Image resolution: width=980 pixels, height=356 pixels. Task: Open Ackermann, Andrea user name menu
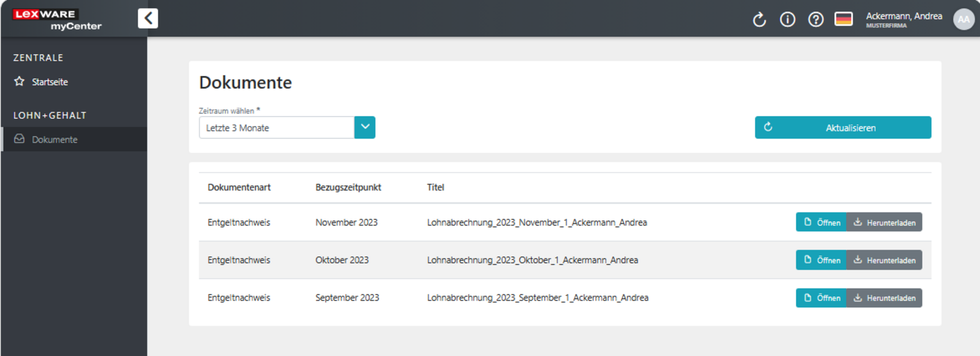903,16
